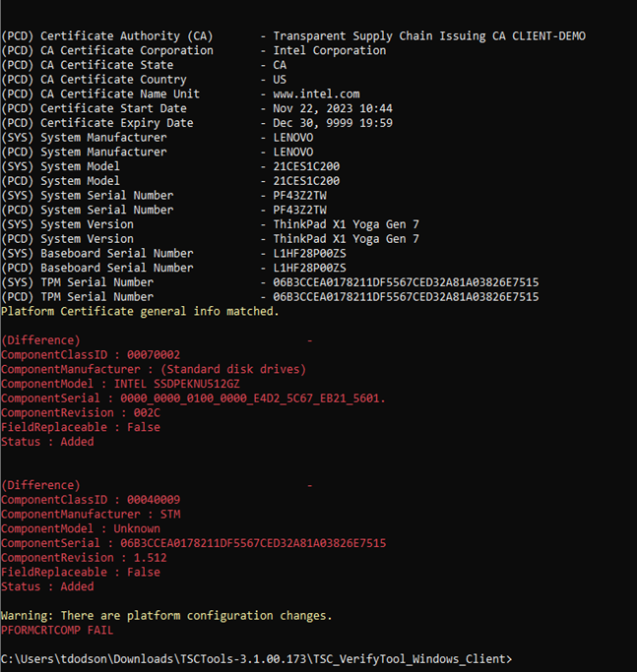Click 'ComponentClassID : 00040009' line
This screenshot has width=637, height=672.
tap(91, 500)
